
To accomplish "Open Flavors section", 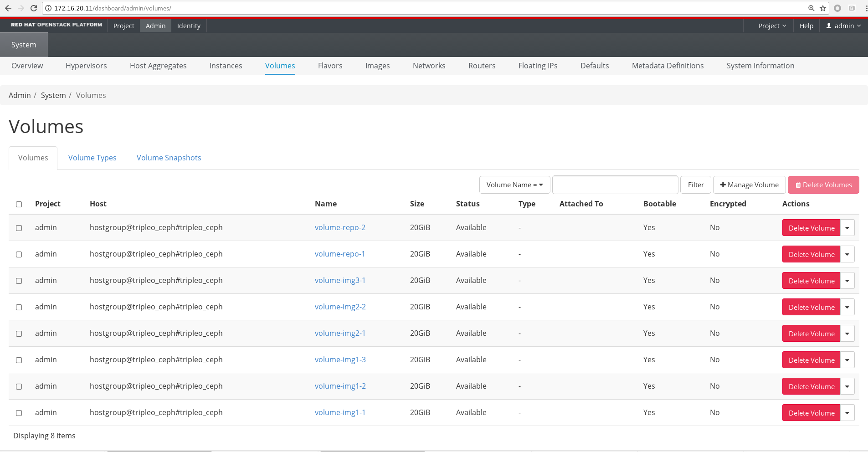I will click(330, 66).
